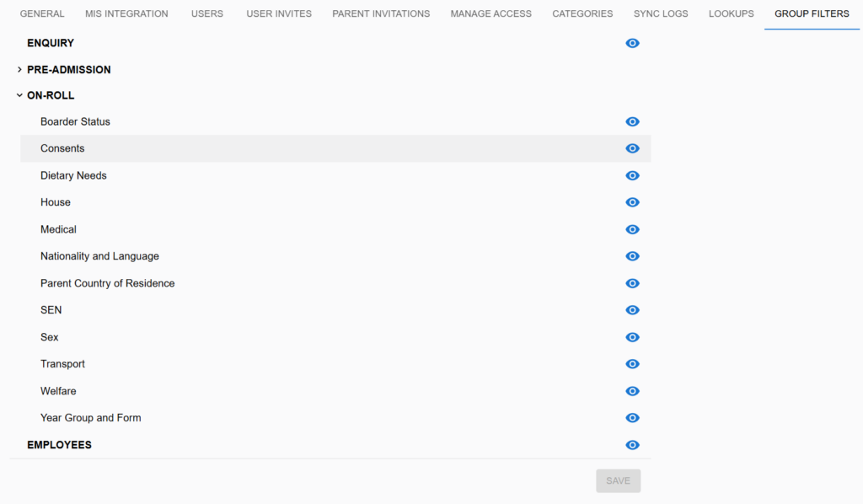Image resolution: width=863 pixels, height=504 pixels.
Task: Hide the SEN group filter
Action: (632, 310)
